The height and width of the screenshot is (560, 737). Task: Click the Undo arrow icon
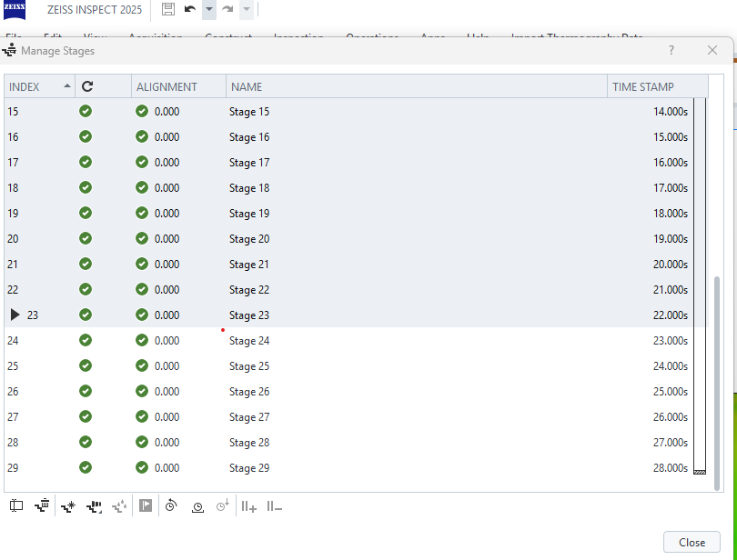[x=190, y=9]
